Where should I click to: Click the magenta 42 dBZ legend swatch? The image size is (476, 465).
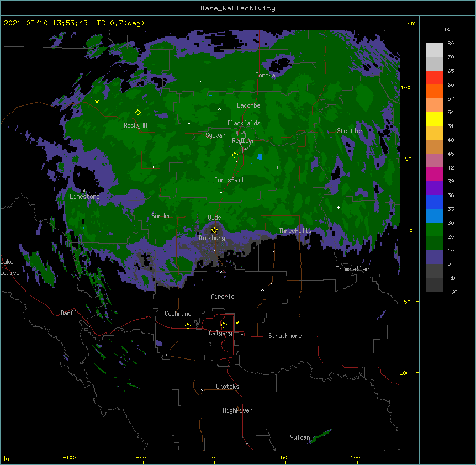coord(434,174)
